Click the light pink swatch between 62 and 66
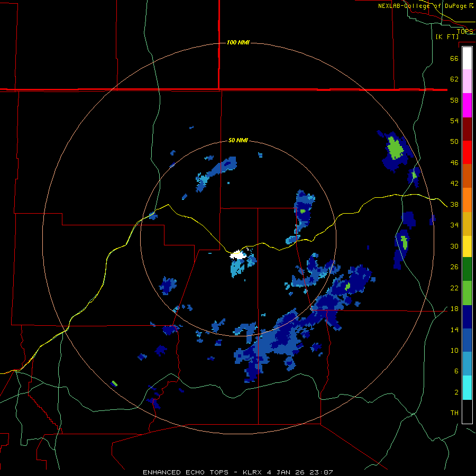This screenshot has height=476, width=476. tap(467, 81)
